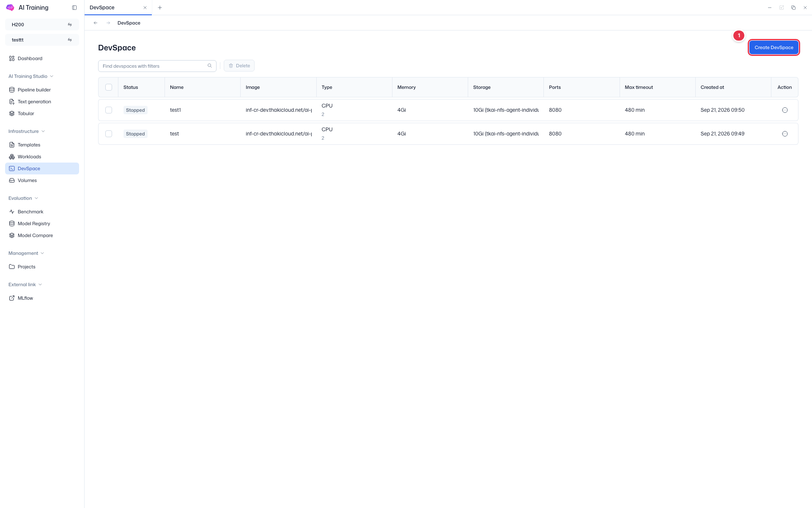812x508 pixels.
Task: Collapse the Evaluation section
Action: (23, 198)
